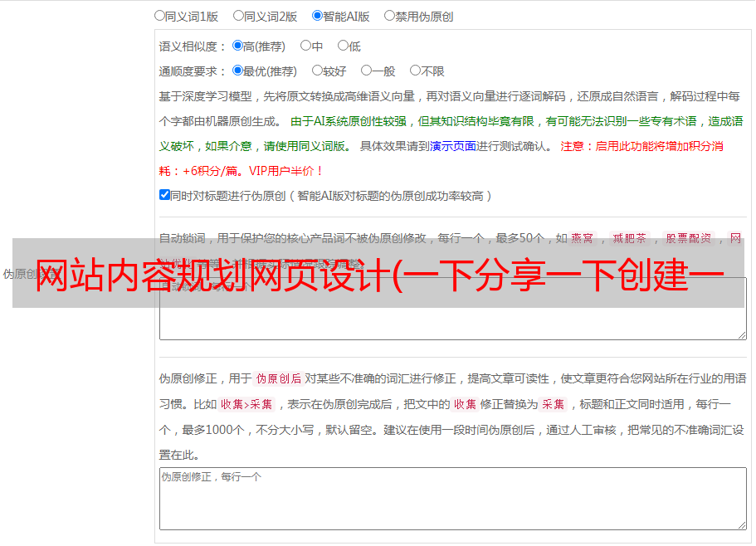The width and height of the screenshot is (756, 546).
Task: Click the 伪原创后 highlighted tag
Action: click(278, 378)
